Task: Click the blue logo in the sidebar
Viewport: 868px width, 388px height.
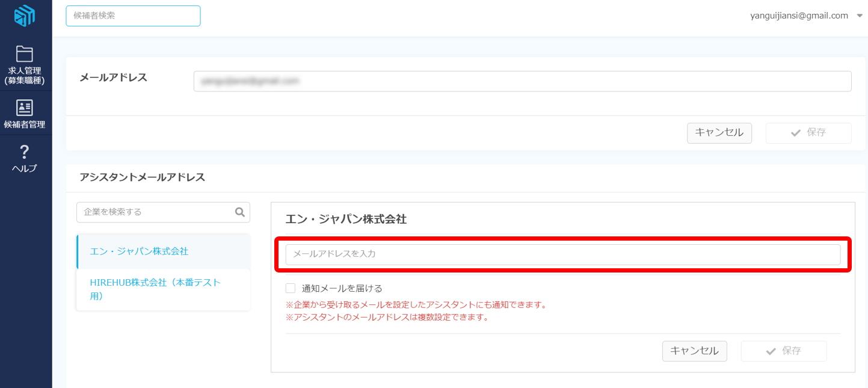Action: [x=25, y=16]
